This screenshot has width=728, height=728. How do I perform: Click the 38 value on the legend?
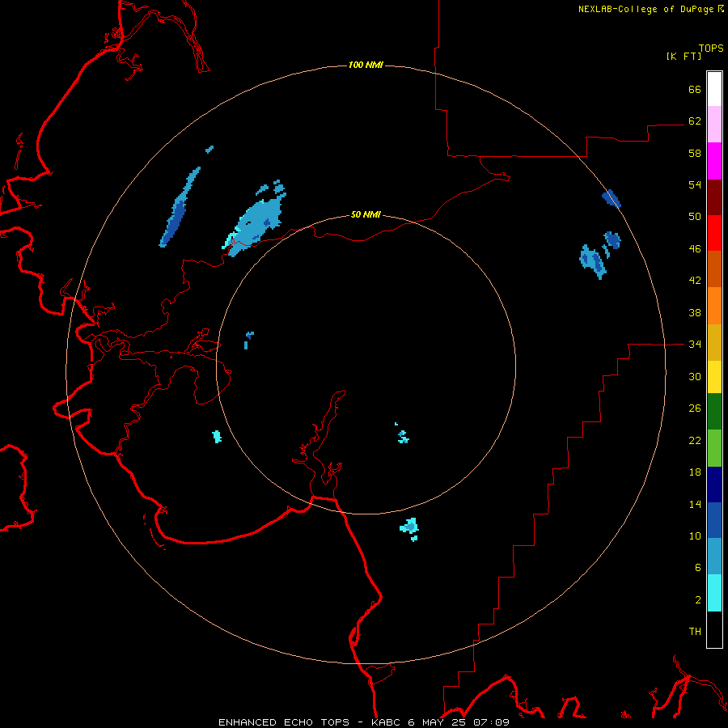tap(695, 312)
